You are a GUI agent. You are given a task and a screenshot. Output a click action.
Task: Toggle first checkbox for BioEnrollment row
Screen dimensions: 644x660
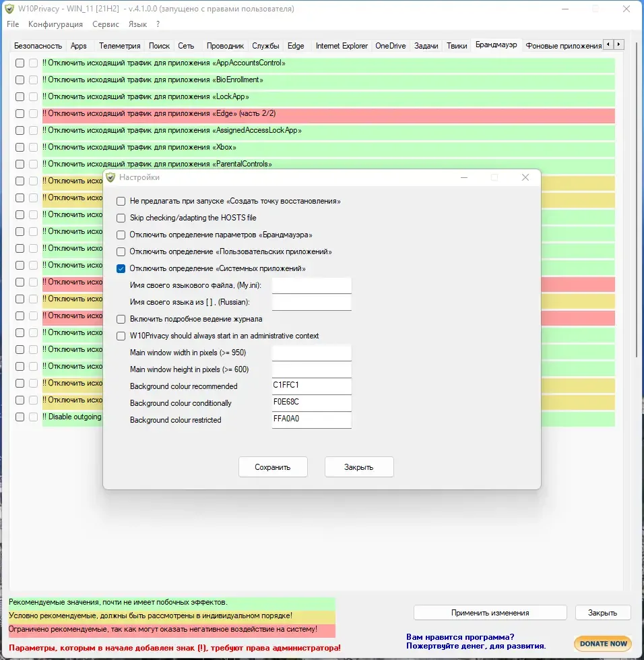pos(20,80)
